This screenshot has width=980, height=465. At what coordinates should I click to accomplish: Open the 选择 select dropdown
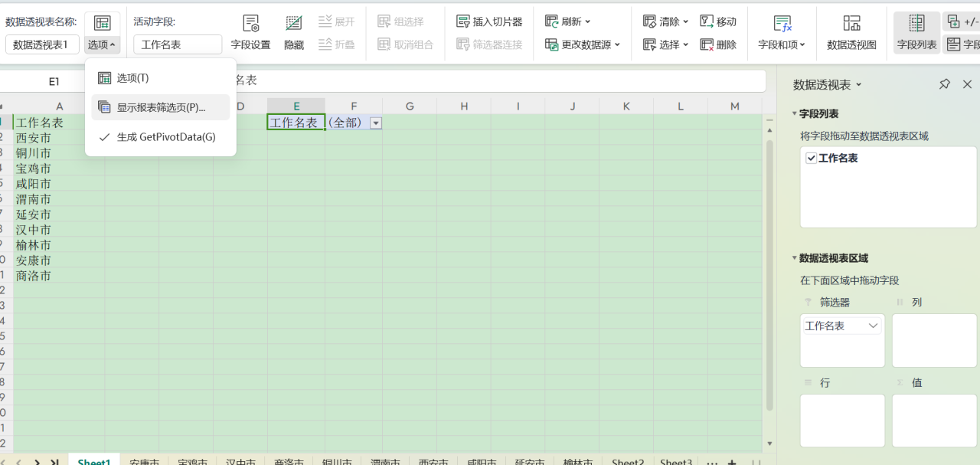[x=666, y=44]
